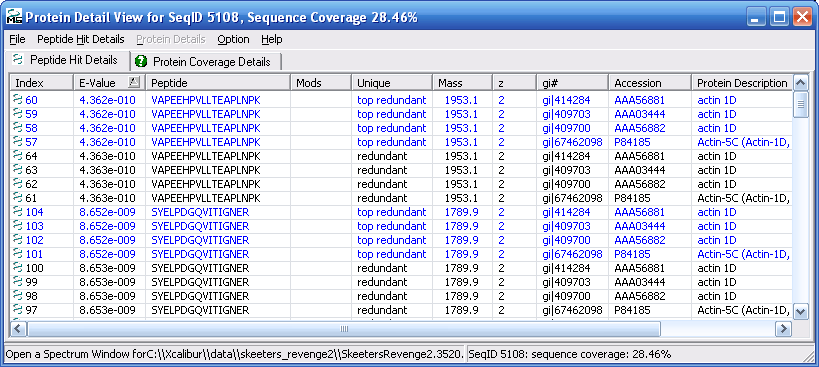Screen dimensions: 819x367
Task: Sort by the Unique column header
Action: [x=392, y=83]
